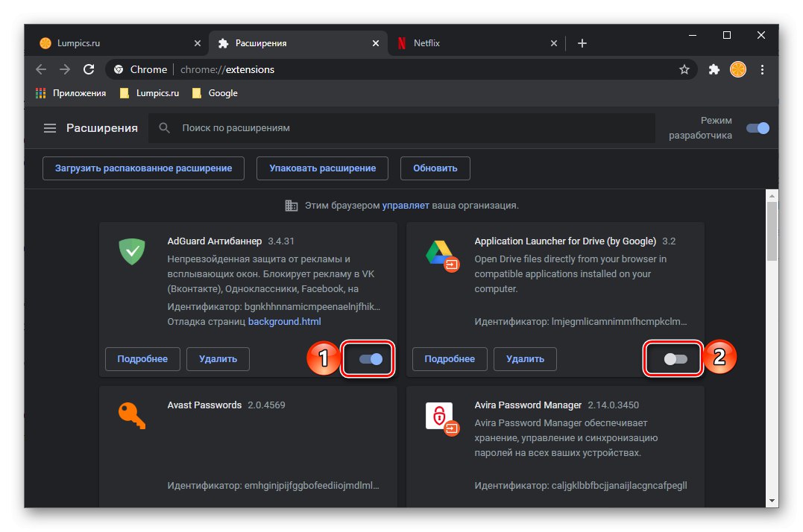Open Chrome's three-dot menu

[x=762, y=69]
